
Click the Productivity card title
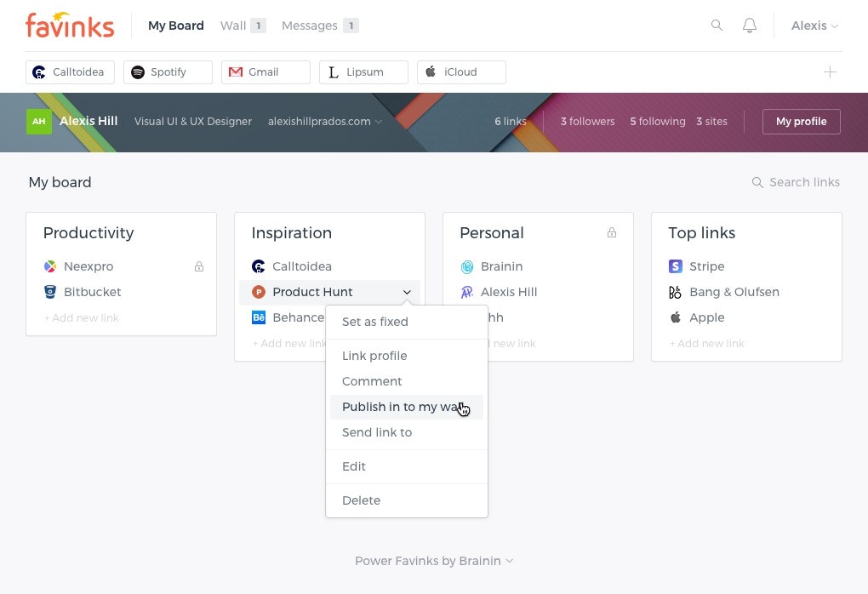point(89,233)
